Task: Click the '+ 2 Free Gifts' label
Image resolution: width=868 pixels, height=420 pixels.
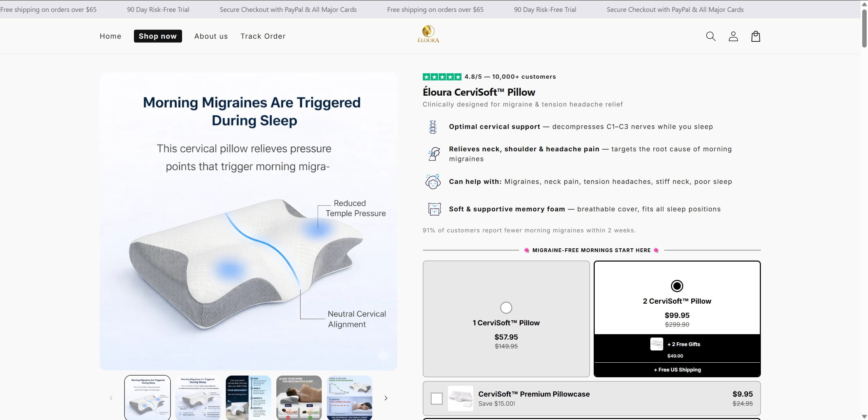Action: [684, 344]
